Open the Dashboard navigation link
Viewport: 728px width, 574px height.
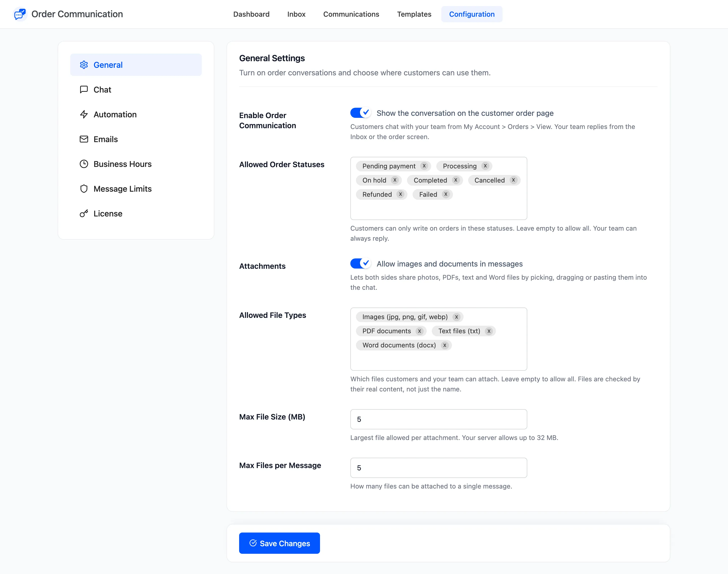tap(251, 14)
